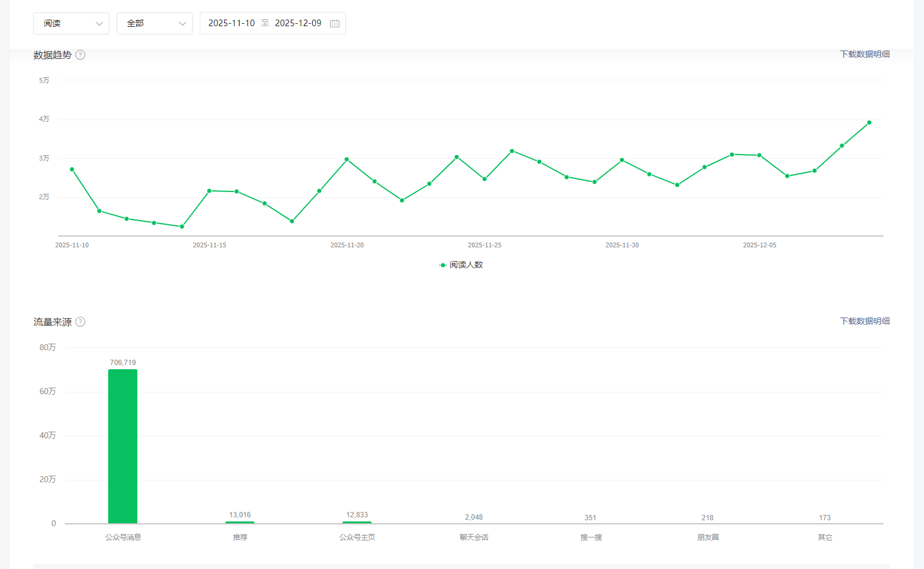Click the help icon beside 数据趋势
This screenshot has height=569, width=924.
(x=80, y=55)
